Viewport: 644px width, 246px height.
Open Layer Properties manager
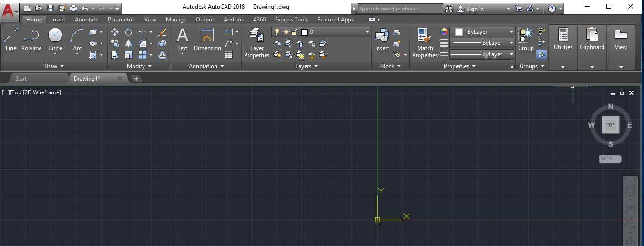click(256, 43)
